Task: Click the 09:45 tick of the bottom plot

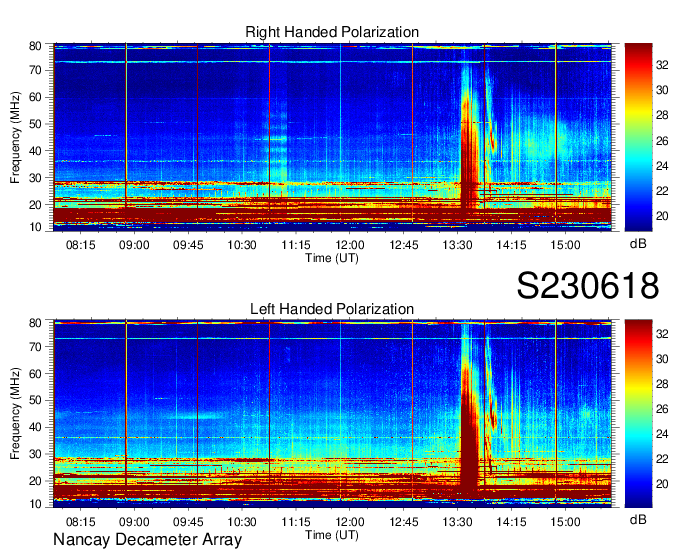Action: 188,522
